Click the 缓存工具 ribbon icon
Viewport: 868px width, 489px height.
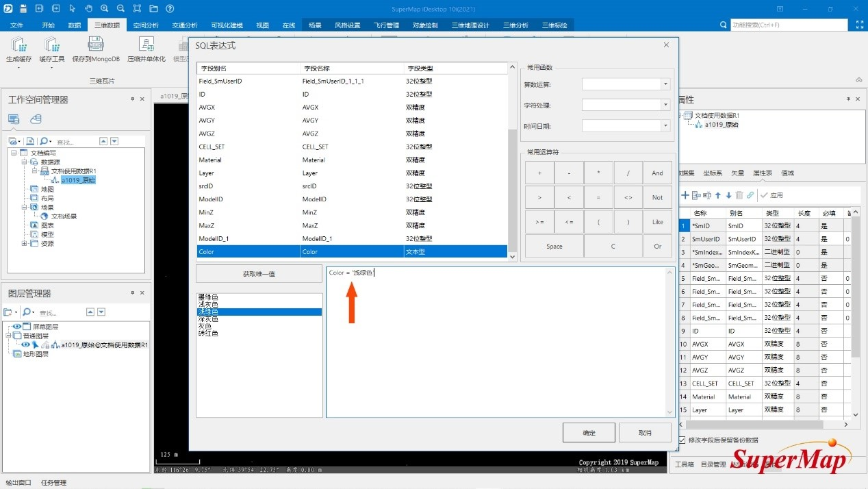point(52,45)
